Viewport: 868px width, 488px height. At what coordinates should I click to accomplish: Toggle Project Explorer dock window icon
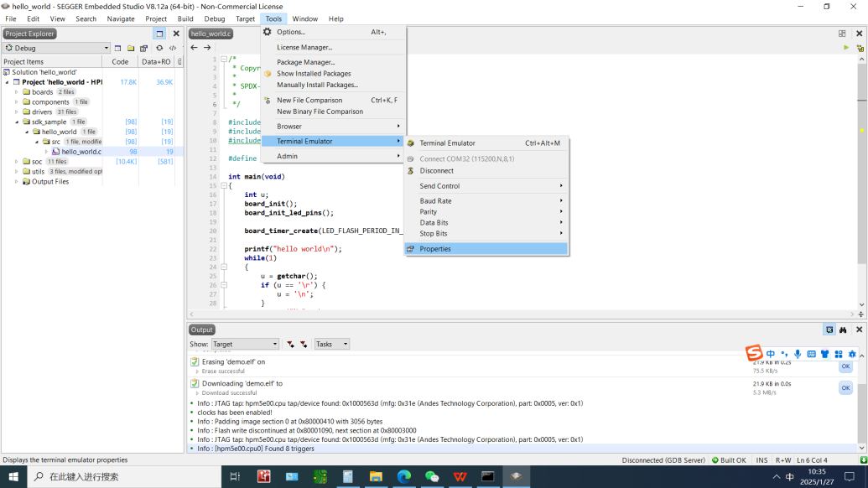coord(159,34)
